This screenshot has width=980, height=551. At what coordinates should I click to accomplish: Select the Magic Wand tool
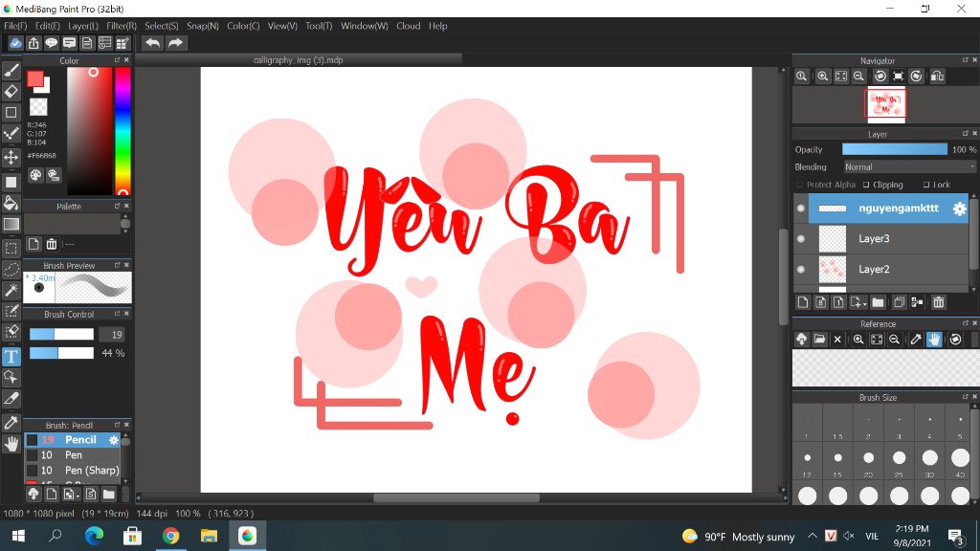(x=11, y=290)
